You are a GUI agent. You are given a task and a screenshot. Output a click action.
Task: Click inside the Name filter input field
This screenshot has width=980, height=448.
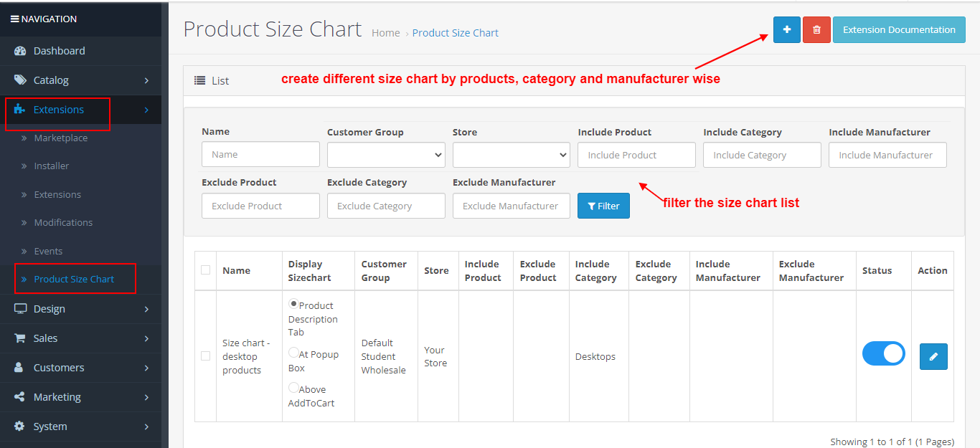[260, 154]
